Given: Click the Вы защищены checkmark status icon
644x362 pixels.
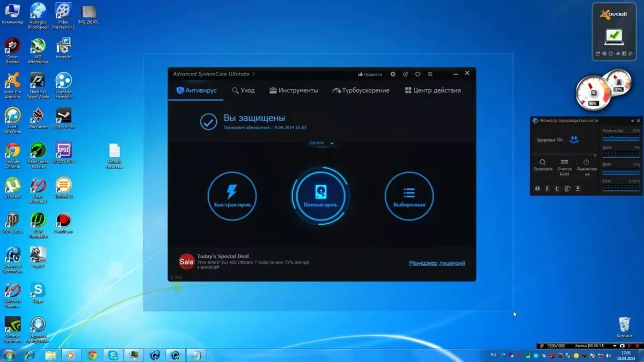Looking at the screenshot, I should (208, 122).
